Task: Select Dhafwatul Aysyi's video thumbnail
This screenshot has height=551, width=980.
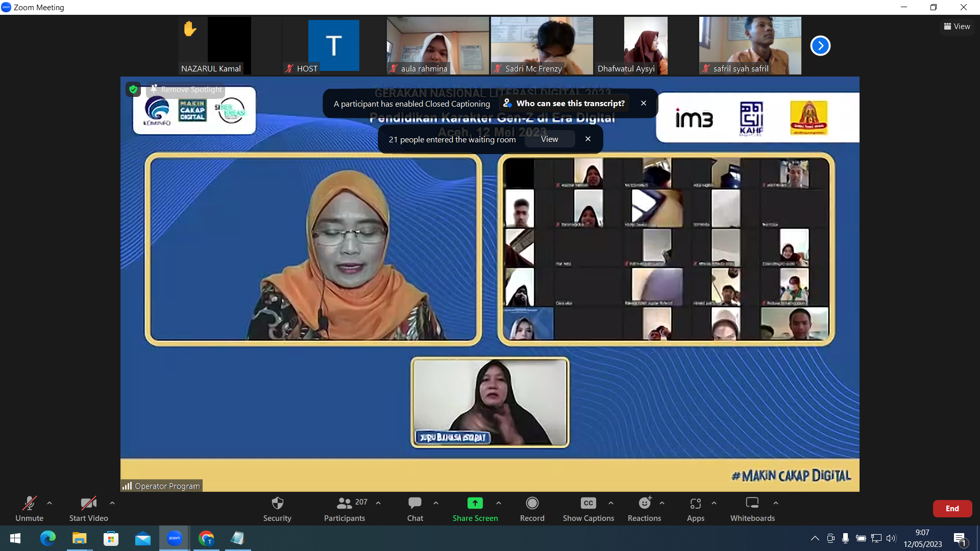Action: tap(646, 46)
